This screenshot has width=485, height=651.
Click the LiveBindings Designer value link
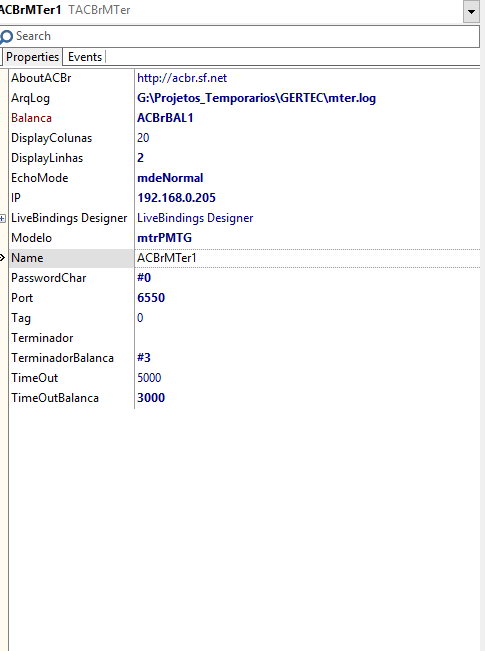pos(195,218)
